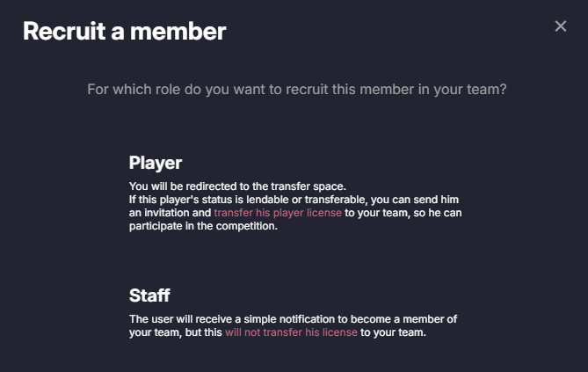588x372 pixels.
Task: Choose the Staff role heading
Action: pyautogui.click(x=149, y=295)
